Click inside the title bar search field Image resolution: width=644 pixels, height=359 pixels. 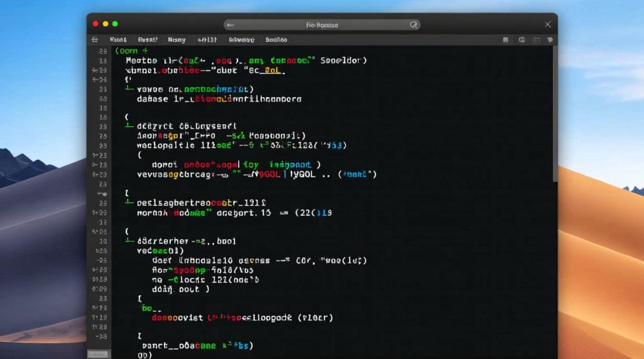point(321,24)
